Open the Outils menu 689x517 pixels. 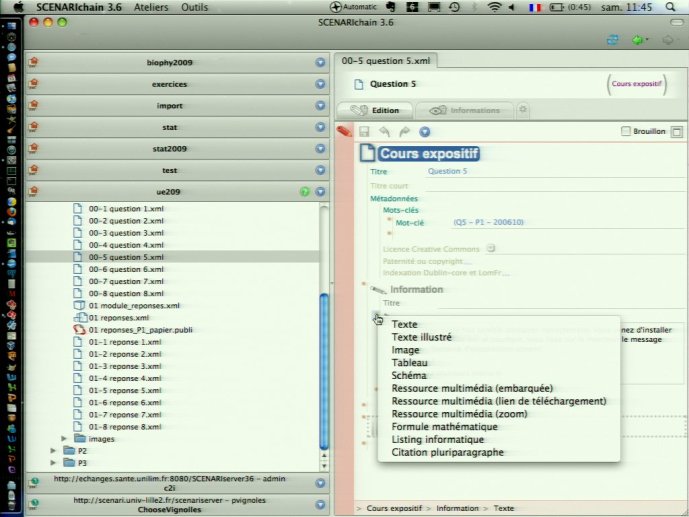[194, 7]
